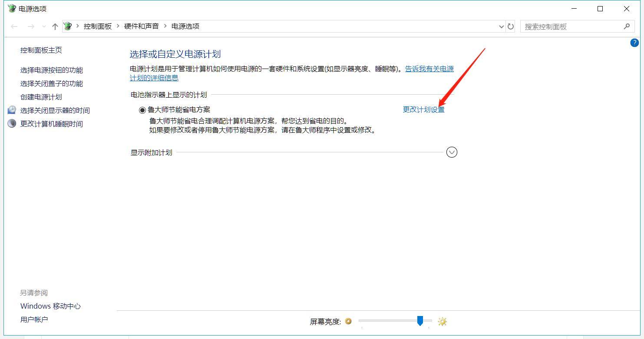Viewport: 644px width, 339px height.
Task: Open the address bar history dropdown
Action: pos(502,26)
